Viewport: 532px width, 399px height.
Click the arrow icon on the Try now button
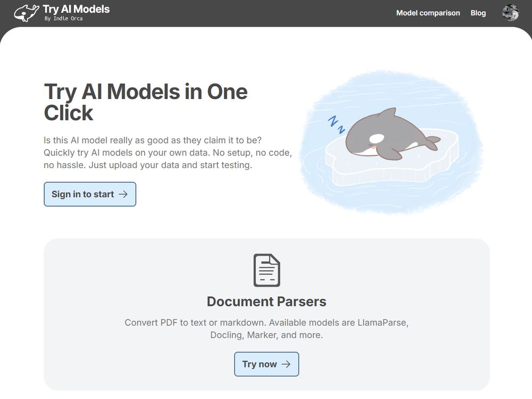point(285,364)
